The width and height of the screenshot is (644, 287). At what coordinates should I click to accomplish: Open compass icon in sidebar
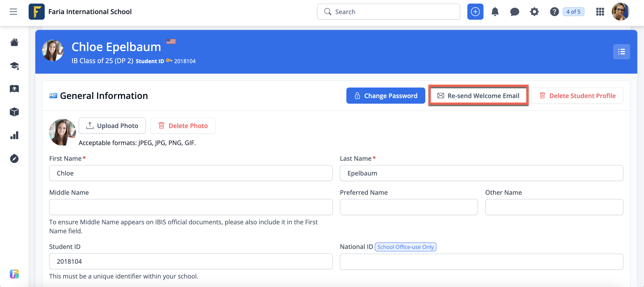coord(14,159)
